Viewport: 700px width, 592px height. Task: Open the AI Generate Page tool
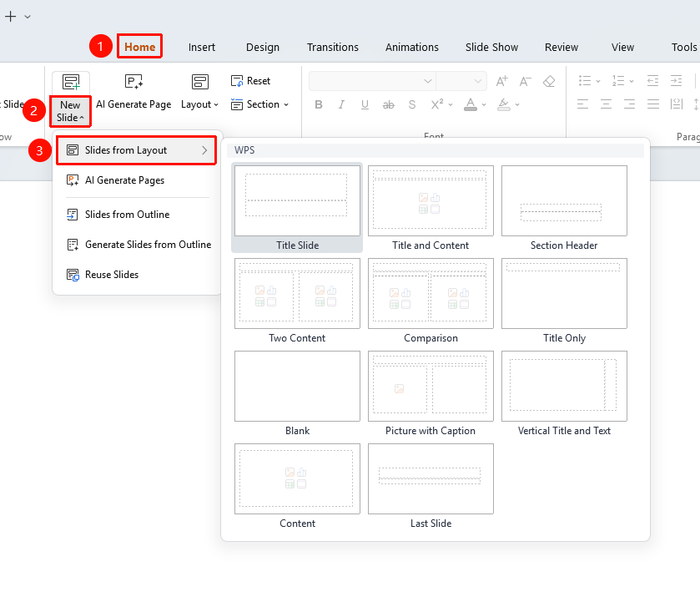click(133, 92)
